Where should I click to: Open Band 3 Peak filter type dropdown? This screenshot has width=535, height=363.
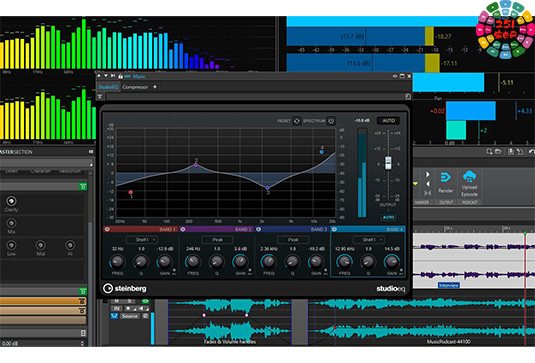[293, 240]
